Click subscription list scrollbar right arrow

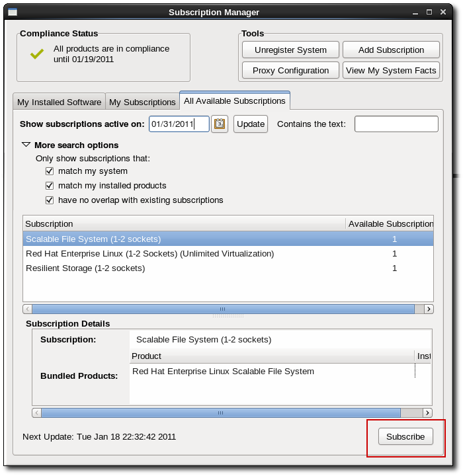point(429,309)
